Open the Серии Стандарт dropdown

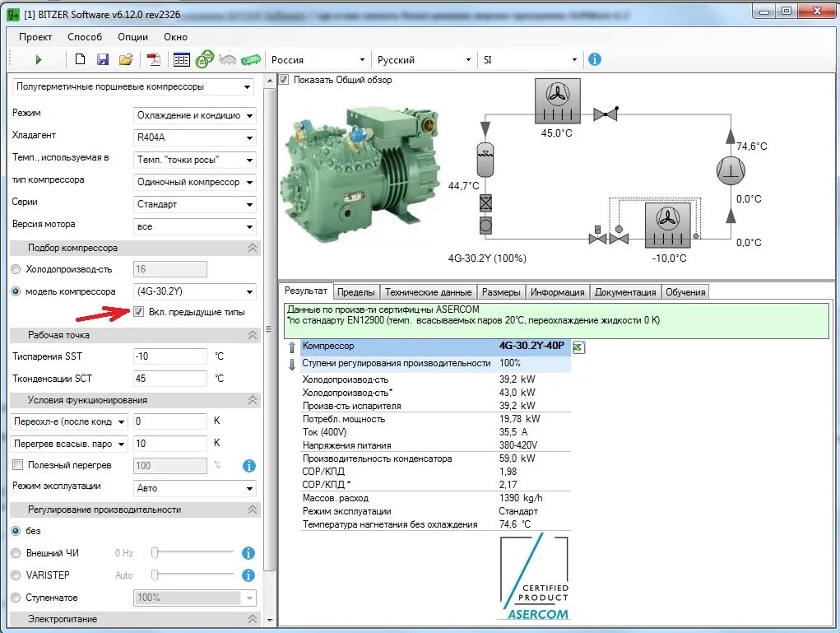click(194, 204)
